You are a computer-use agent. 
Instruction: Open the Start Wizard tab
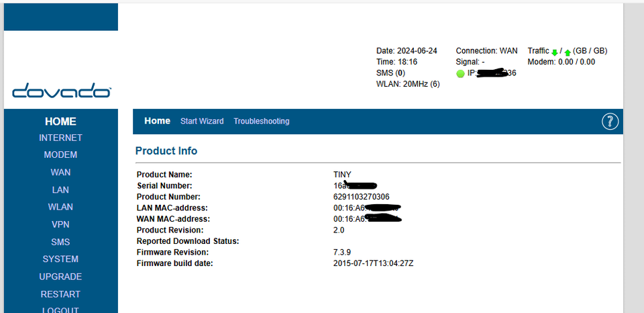click(202, 121)
